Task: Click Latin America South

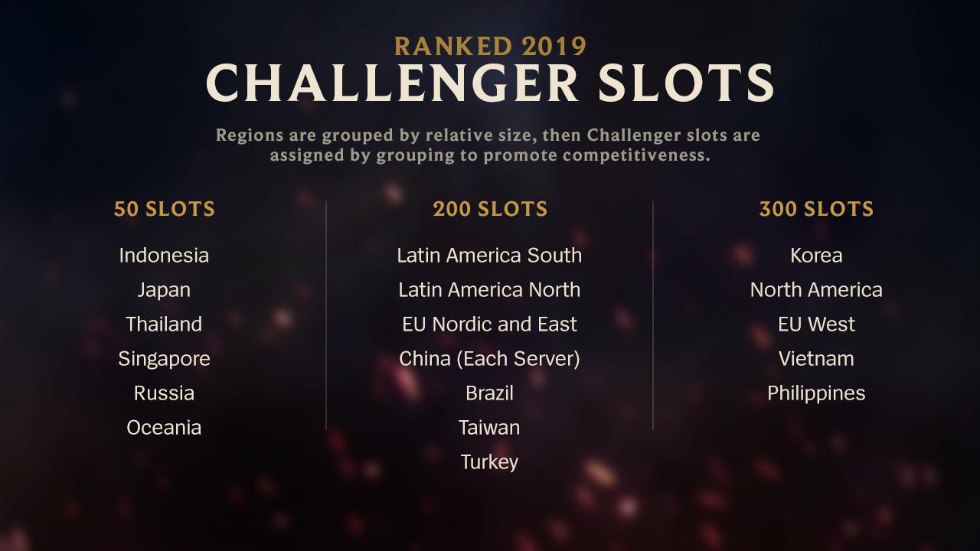Action: (x=489, y=255)
